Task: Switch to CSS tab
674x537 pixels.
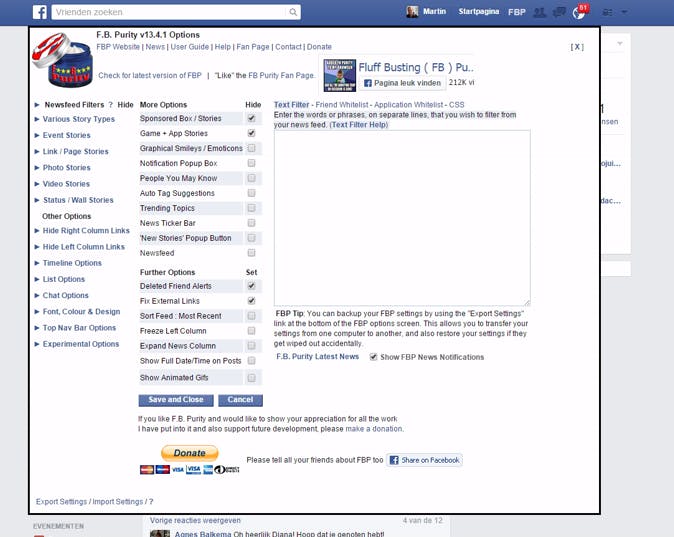Action: click(456, 104)
